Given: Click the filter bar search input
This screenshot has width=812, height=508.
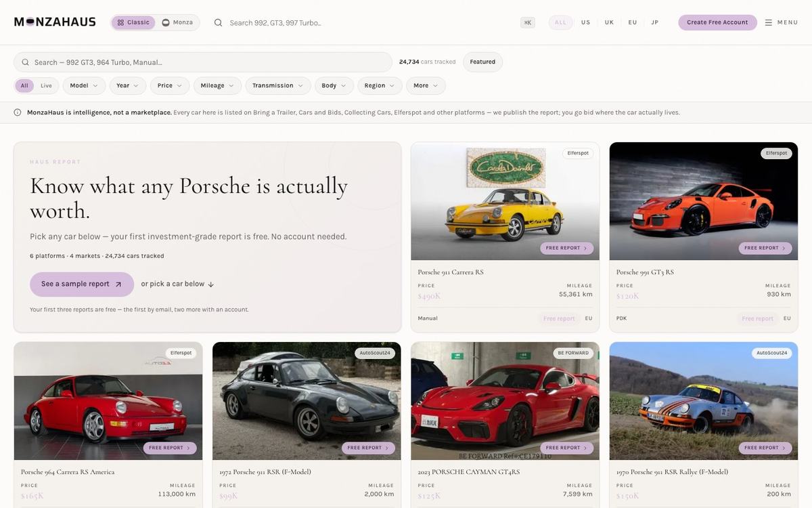Looking at the screenshot, I should click(x=203, y=62).
